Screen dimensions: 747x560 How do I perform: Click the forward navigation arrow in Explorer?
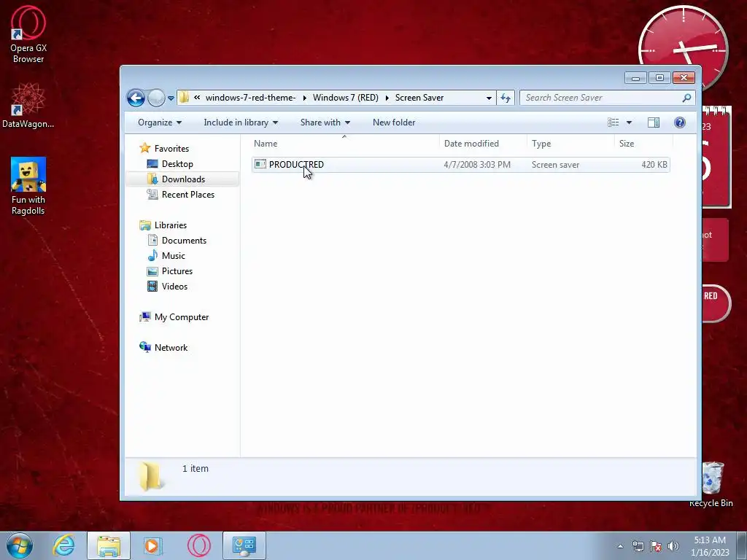pyautogui.click(x=156, y=98)
